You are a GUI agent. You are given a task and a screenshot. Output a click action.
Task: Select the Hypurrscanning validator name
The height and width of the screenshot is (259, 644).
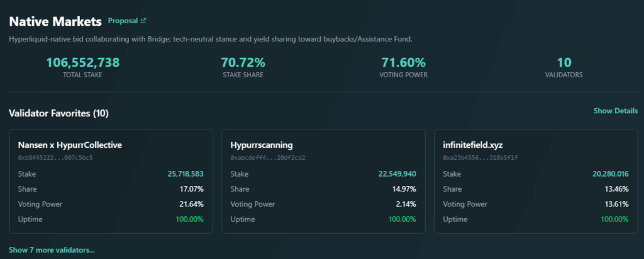[x=261, y=145]
